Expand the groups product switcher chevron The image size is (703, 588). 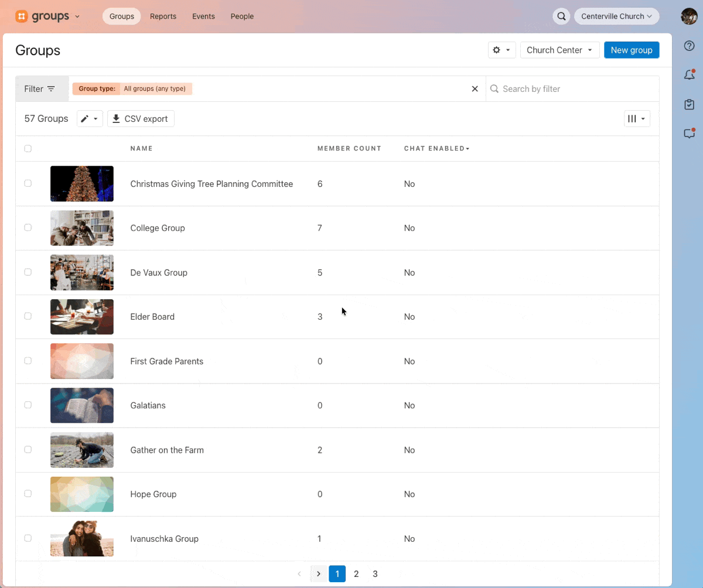pyautogui.click(x=77, y=16)
